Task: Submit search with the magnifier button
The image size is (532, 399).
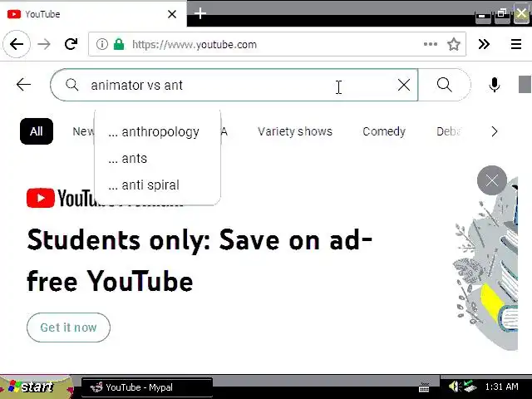Action: [x=445, y=85]
